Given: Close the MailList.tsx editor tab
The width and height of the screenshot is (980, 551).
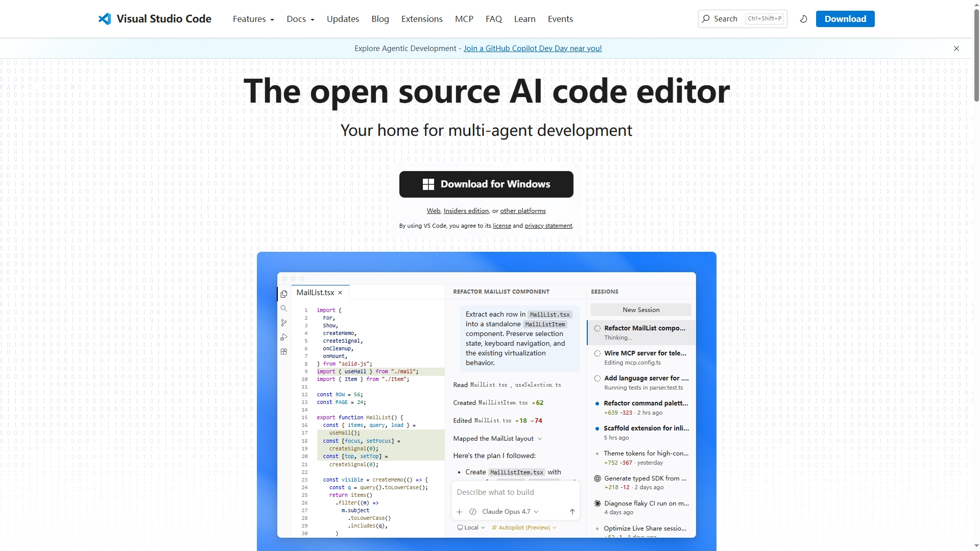Looking at the screenshot, I should tap(340, 293).
